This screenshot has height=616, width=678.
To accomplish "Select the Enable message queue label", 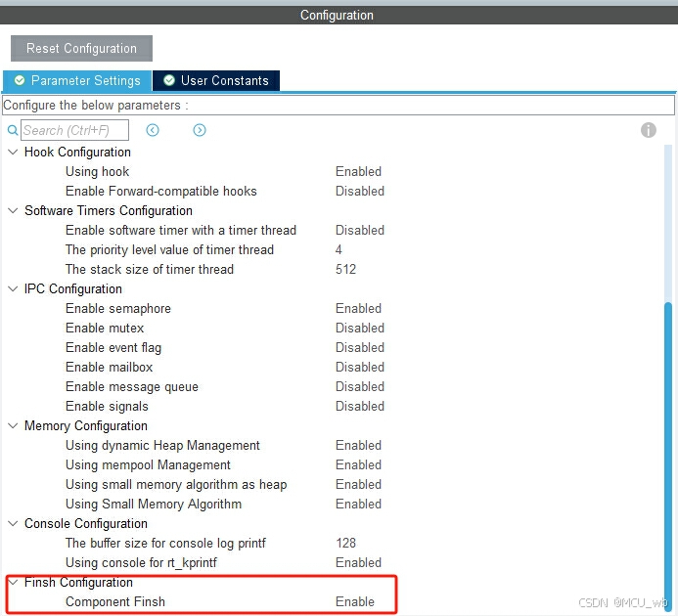I will pos(132,386).
